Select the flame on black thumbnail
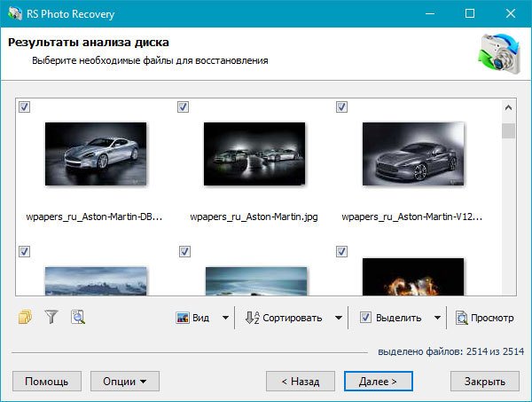Screen dimensions: 532x402 tap(413, 277)
